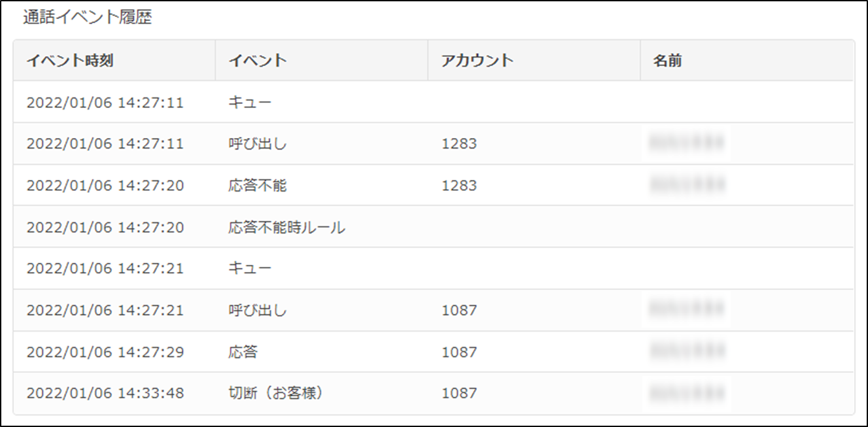Screen dimensions: 868x427
Task: Select the 応答不能時ルール event row
Action: 434,227
